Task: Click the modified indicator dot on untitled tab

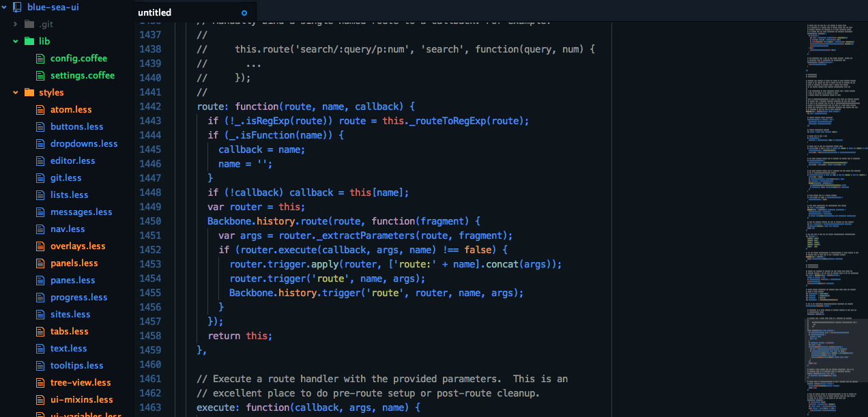Action: pyautogui.click(x=244, y=12)
